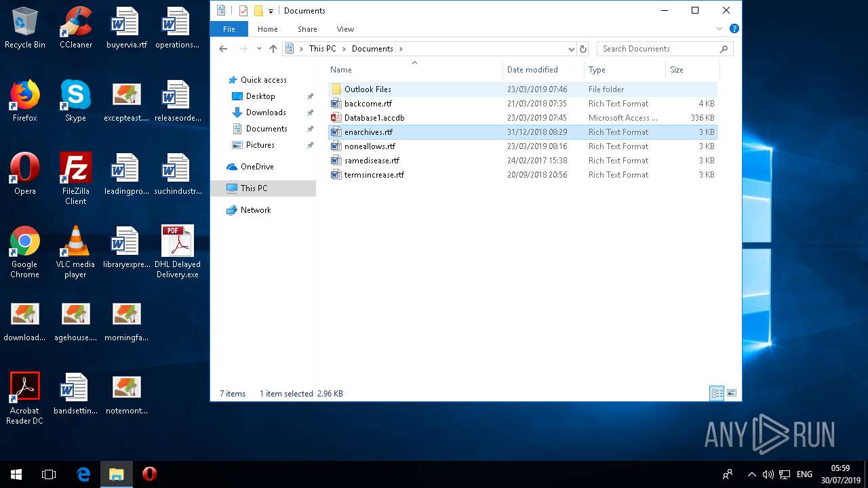This screenshot has width=868, height=488.
Task: Expand Documents breadcrumb chevron
Action: (x=401, y=49)
